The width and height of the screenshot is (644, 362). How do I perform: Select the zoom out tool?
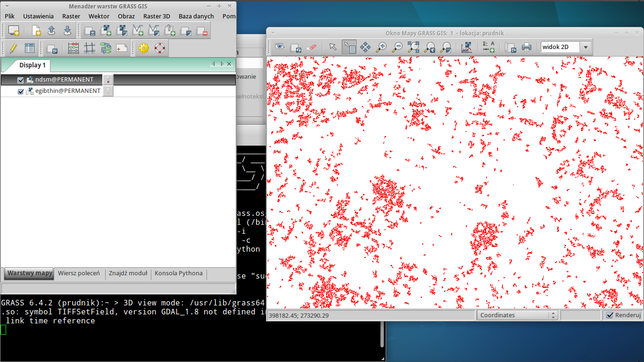(x=397, y=47)
